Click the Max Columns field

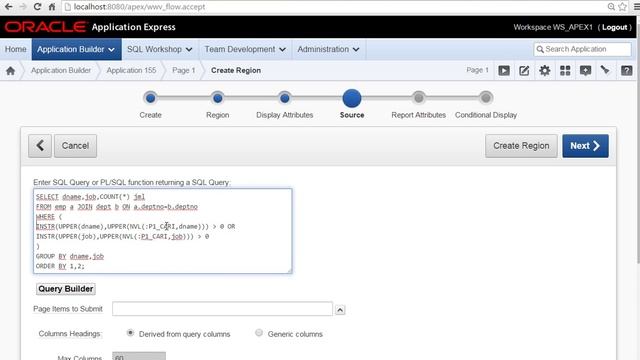click(x=139, y=356)
